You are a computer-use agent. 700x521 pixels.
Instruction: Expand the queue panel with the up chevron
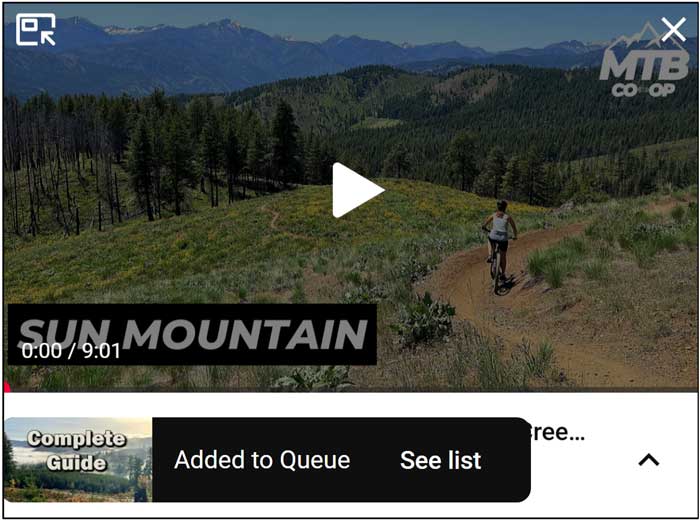[649, 459]
